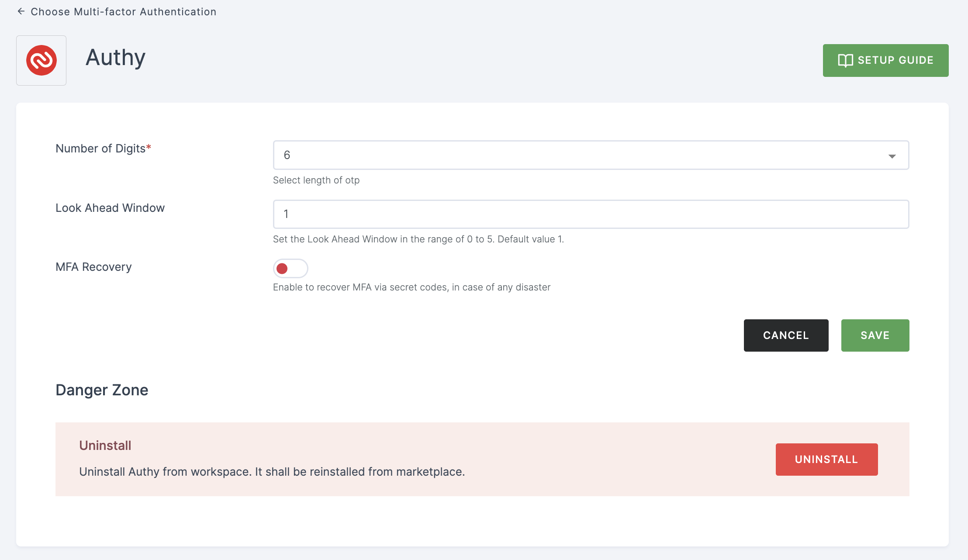
Task: Toggle the MFA Recovery switch
Action: coord(290,268)
